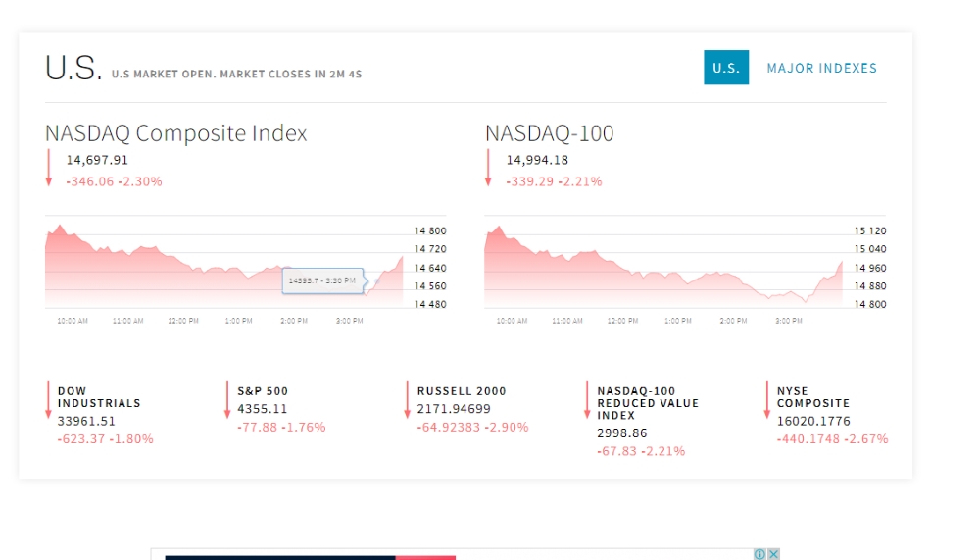
Task: Click the NASDAQ-100 red down arrow
Action: [489, 168]
